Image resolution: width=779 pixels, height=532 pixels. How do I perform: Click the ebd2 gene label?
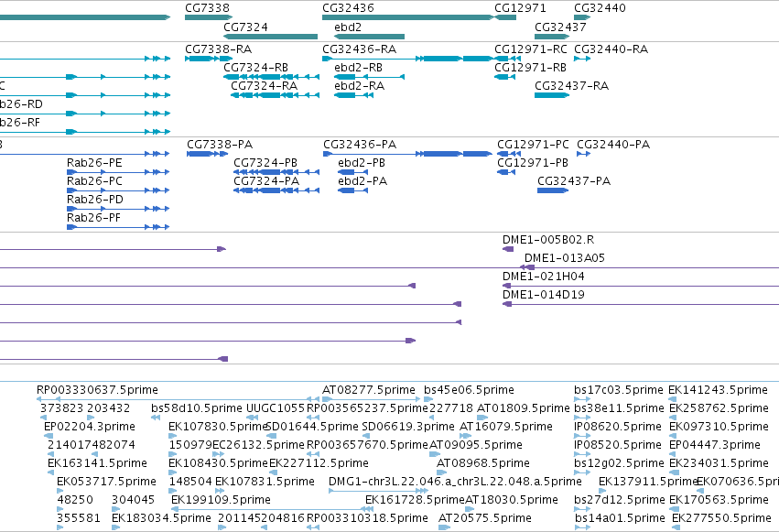[348, 27]
